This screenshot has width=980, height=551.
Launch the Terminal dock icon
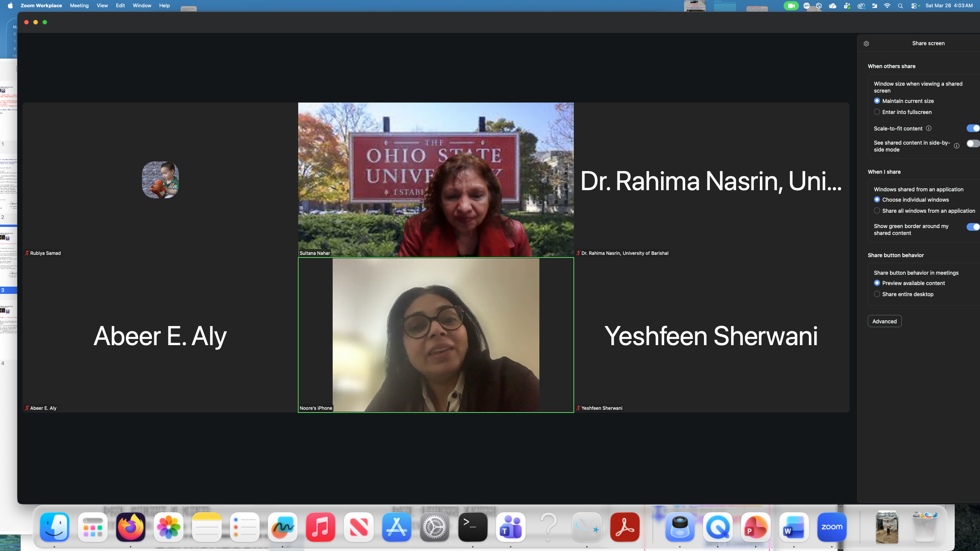pyautogui.click(x=473, y=527)
